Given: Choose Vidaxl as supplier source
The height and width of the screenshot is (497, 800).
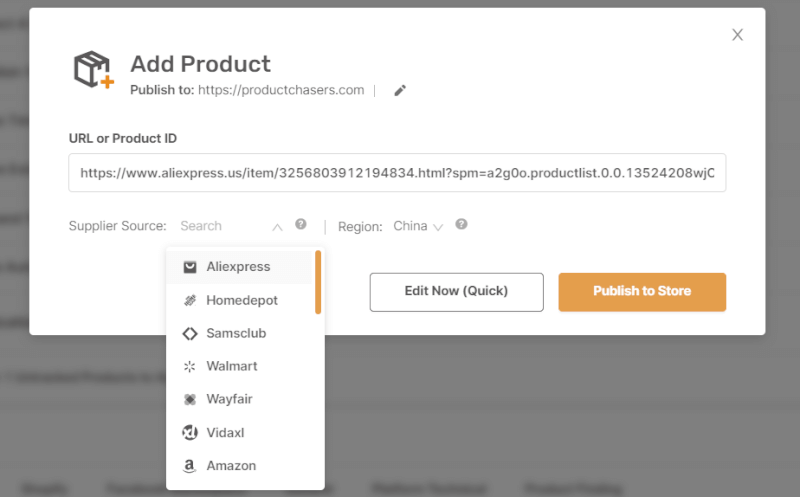Looking at the screenshot, I should (239, 433).
